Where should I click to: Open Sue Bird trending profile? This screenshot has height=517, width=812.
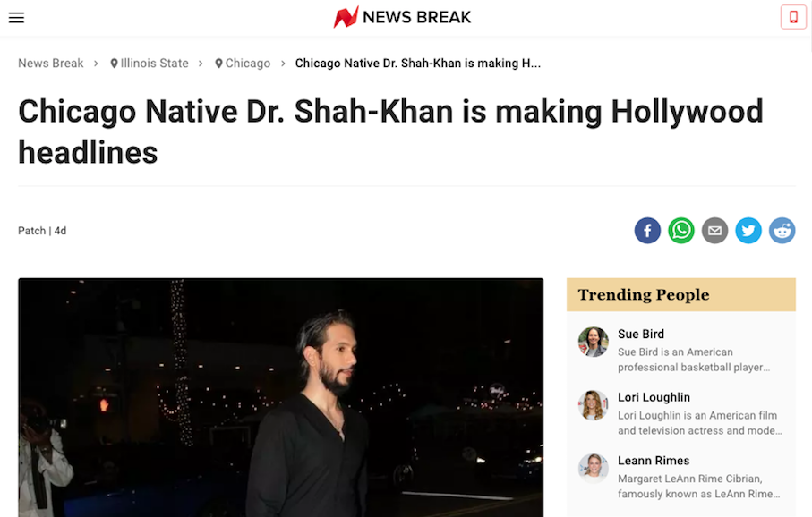(641, 335)
